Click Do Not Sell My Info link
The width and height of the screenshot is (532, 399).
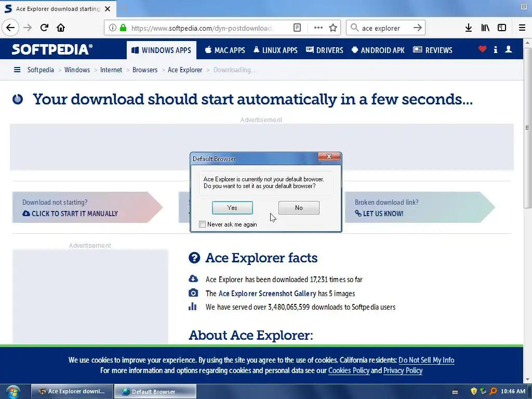point(427,360)
